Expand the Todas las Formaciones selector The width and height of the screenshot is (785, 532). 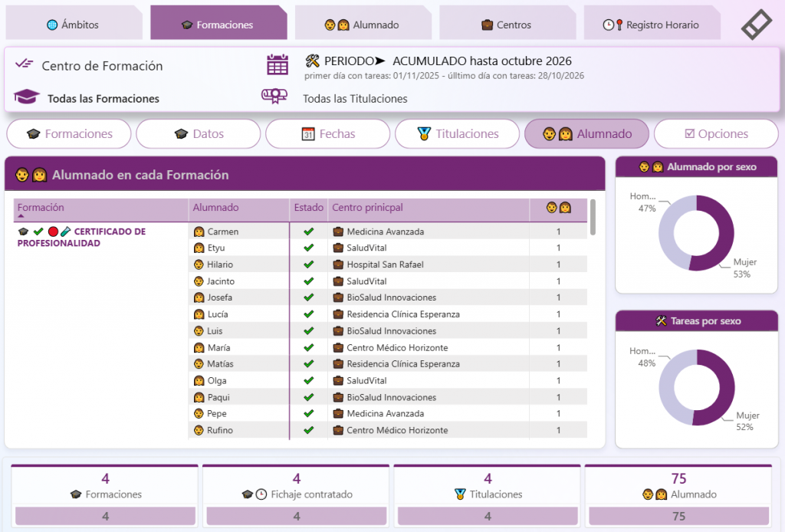point(103,99)
